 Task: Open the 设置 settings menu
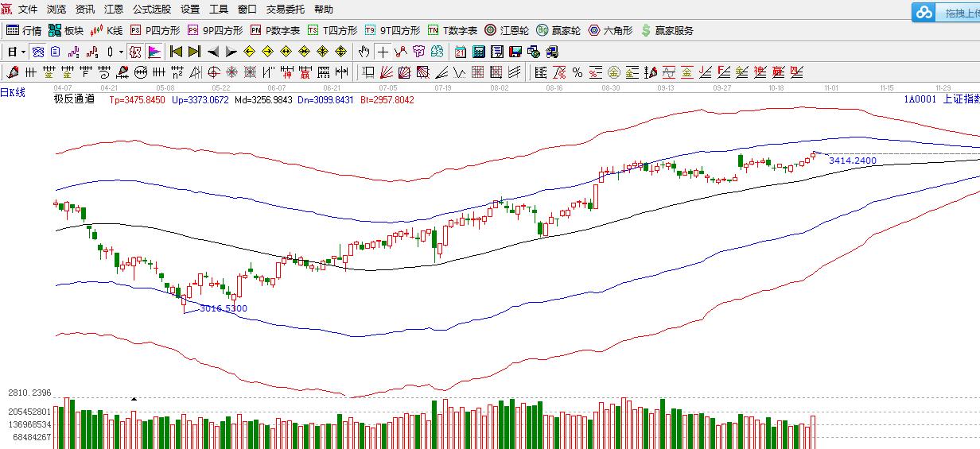click(190, 10)
